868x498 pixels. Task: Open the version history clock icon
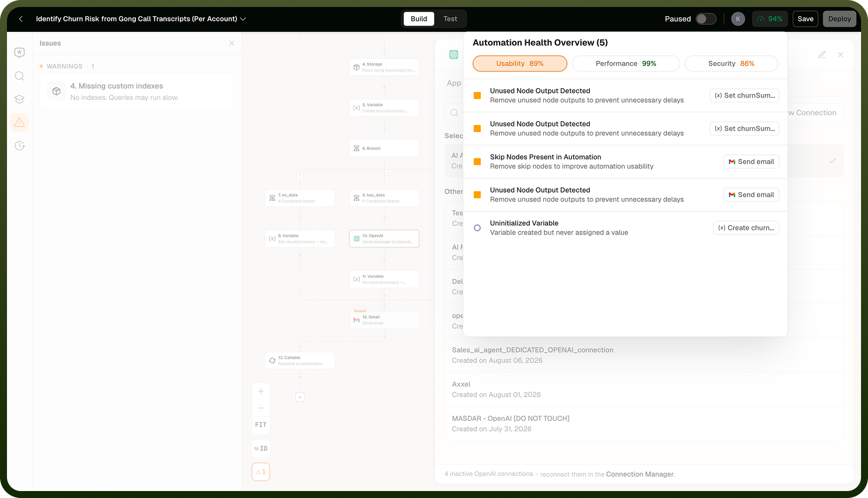(20, 146)
